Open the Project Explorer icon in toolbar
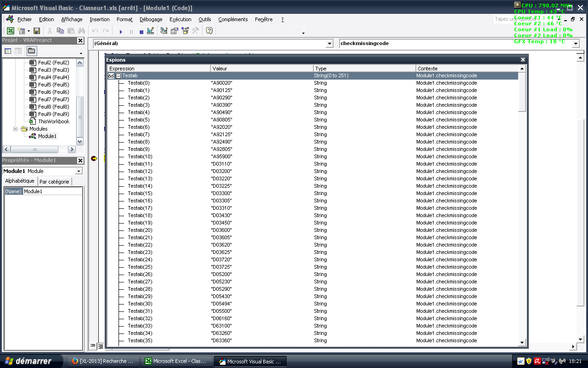Screen dimensions: 588x368 point(164,31)
